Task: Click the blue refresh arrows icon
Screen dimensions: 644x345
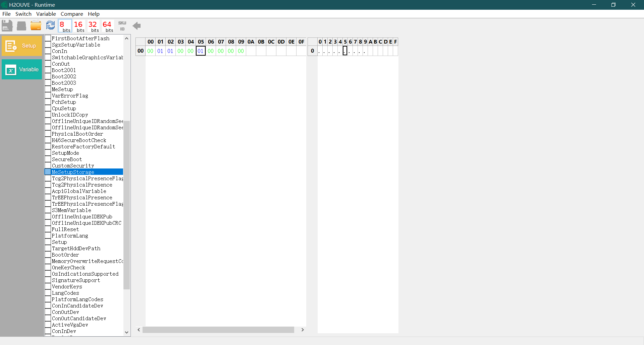Action: click(x=50, y=25)
